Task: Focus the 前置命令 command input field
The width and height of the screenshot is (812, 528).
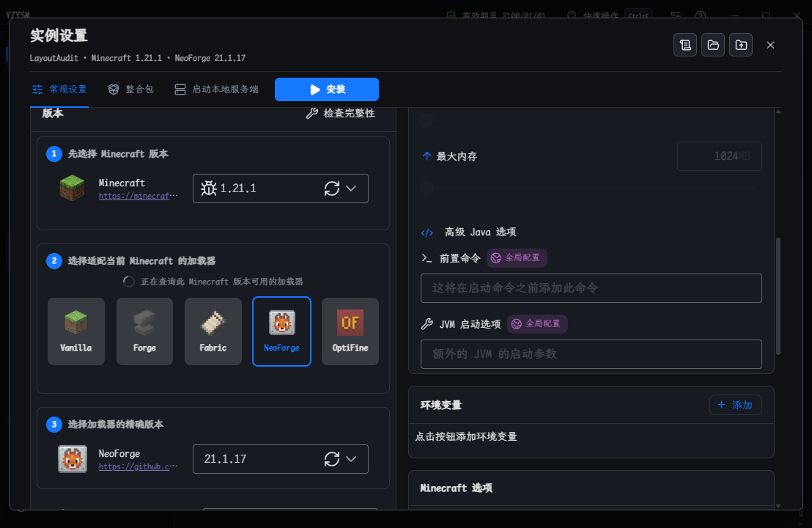Action: [x=591, y=288]
